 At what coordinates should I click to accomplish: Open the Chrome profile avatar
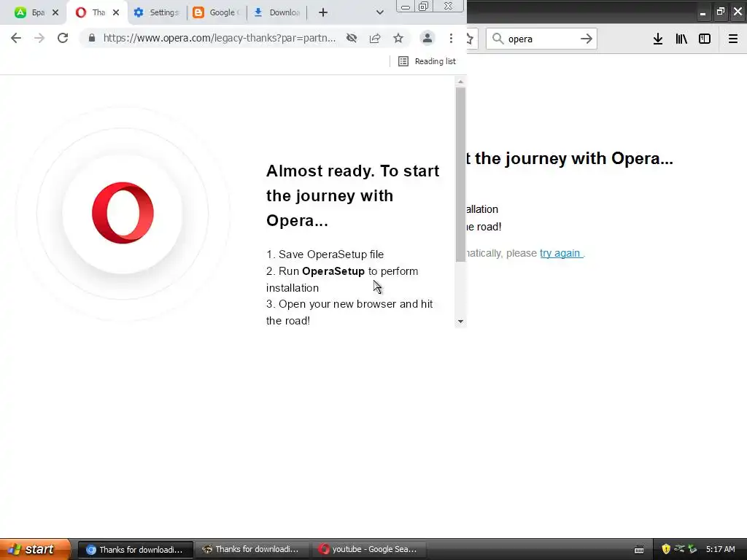point(427,38)
